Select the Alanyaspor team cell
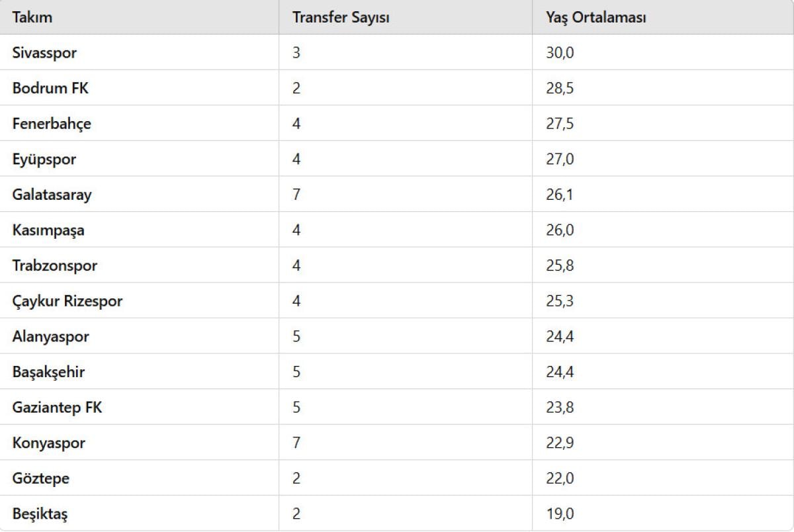 [50, 337]
